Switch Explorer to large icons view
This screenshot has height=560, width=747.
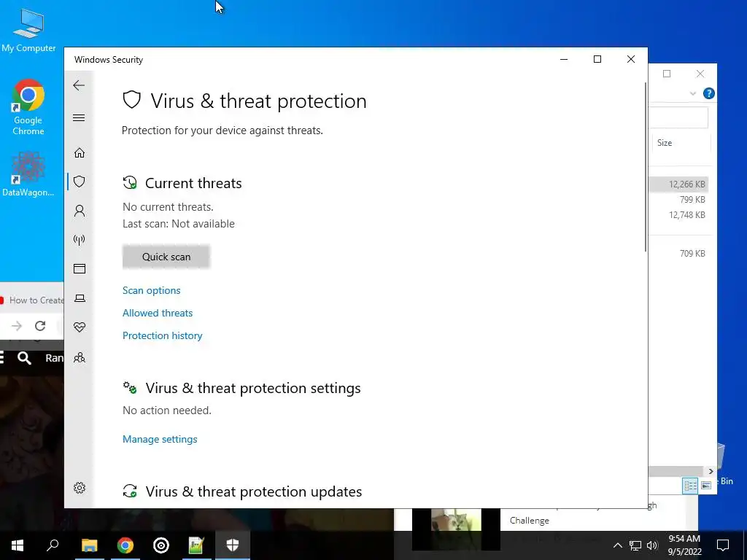[706, 485]
